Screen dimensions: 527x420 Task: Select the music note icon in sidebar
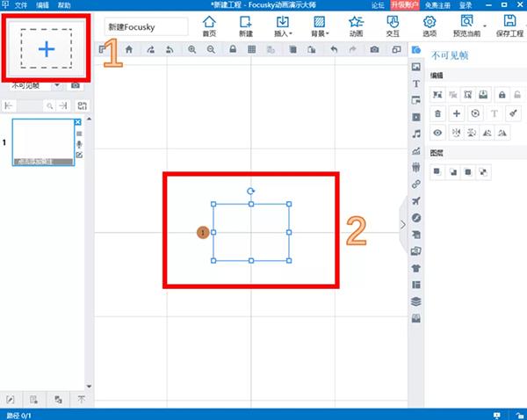[x=416, y=134]
